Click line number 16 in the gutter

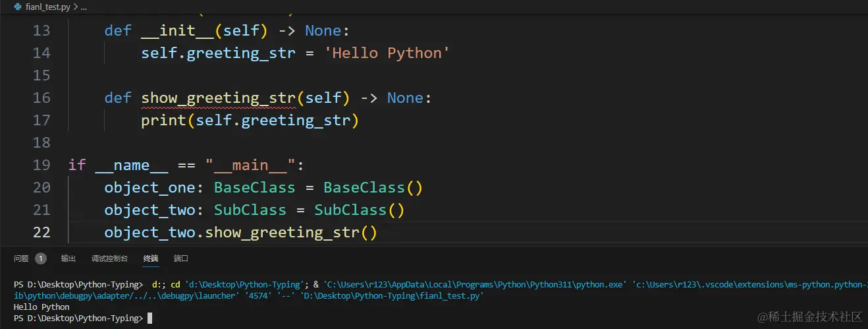click(x=41, y=98)
